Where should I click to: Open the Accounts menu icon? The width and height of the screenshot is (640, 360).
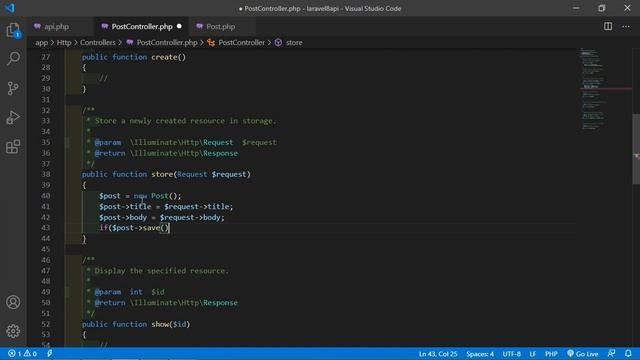coord(13,302)
